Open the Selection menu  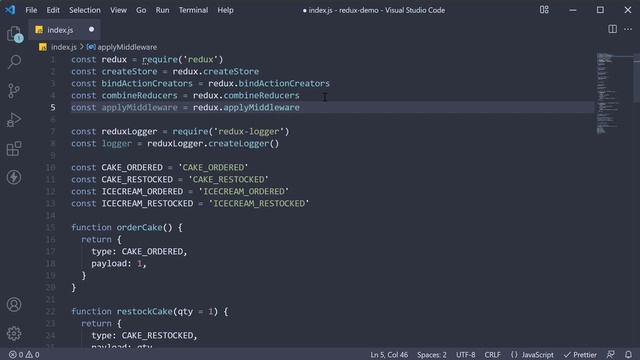[85, 10]
